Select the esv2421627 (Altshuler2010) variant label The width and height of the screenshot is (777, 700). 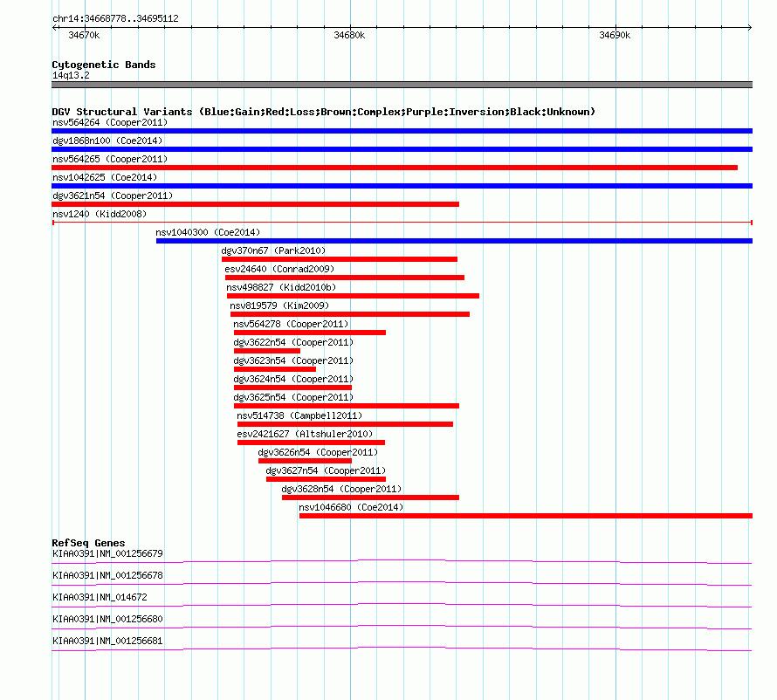click(x=305, y=434)
